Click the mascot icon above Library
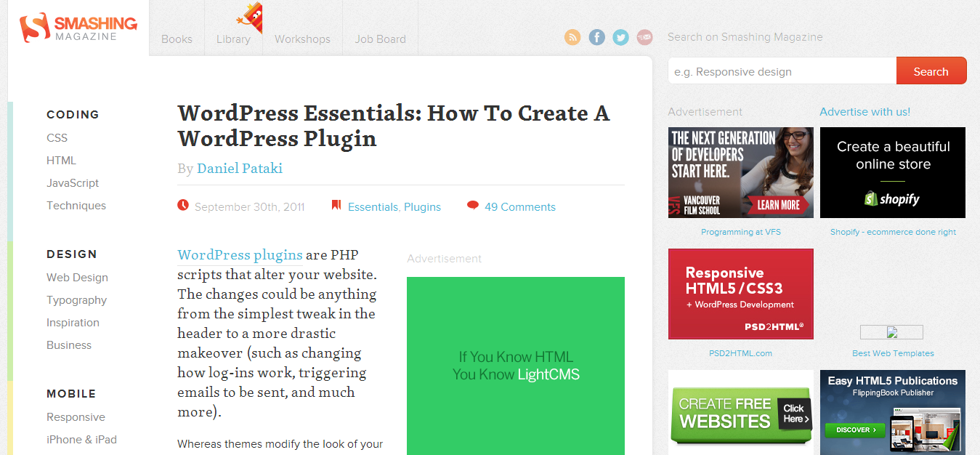This screenshot has height=455, width=980. tap(250, 18)
